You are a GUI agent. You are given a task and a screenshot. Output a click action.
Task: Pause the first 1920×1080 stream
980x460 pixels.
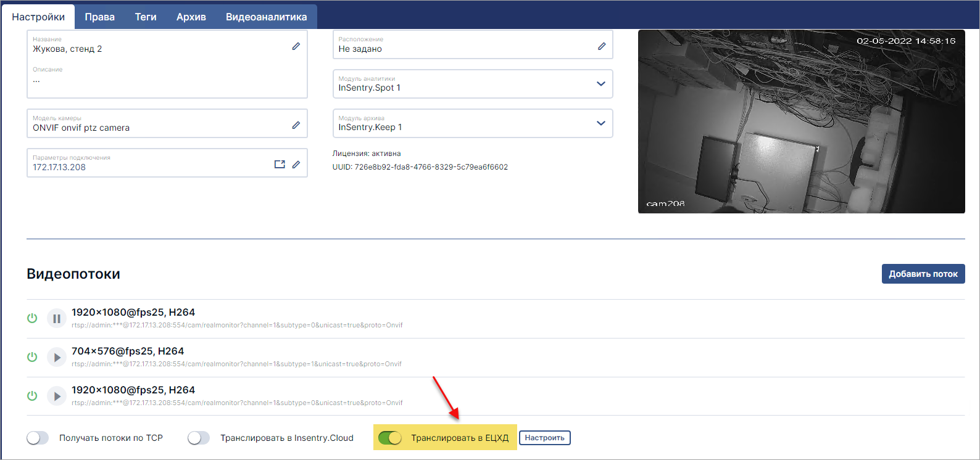click(x=57, y=319)
